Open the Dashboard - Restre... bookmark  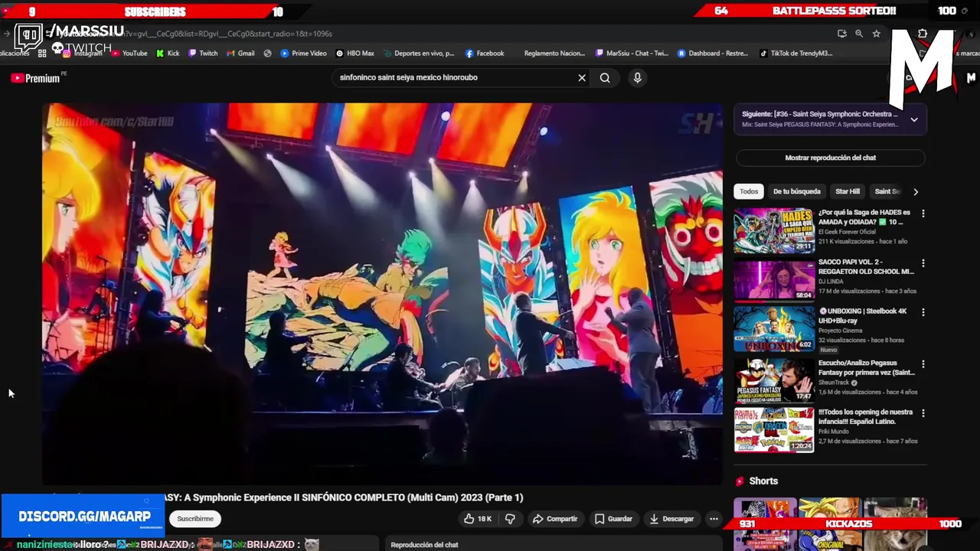pyautogui.click(x=712, y=54)
